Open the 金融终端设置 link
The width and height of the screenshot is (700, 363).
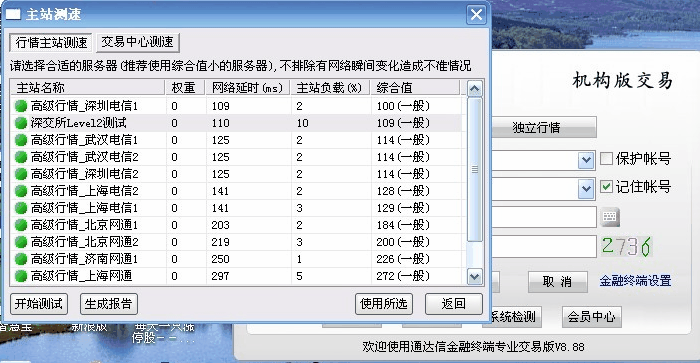635,281
